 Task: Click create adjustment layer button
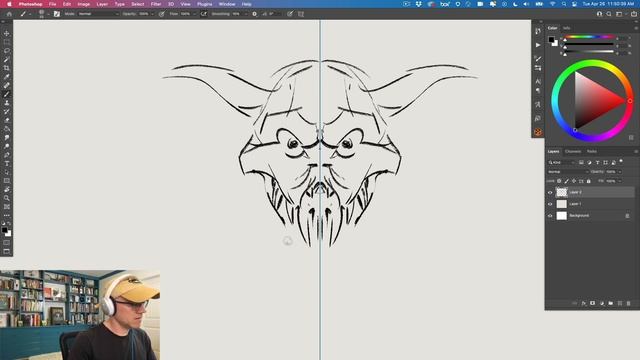point(602,303)
